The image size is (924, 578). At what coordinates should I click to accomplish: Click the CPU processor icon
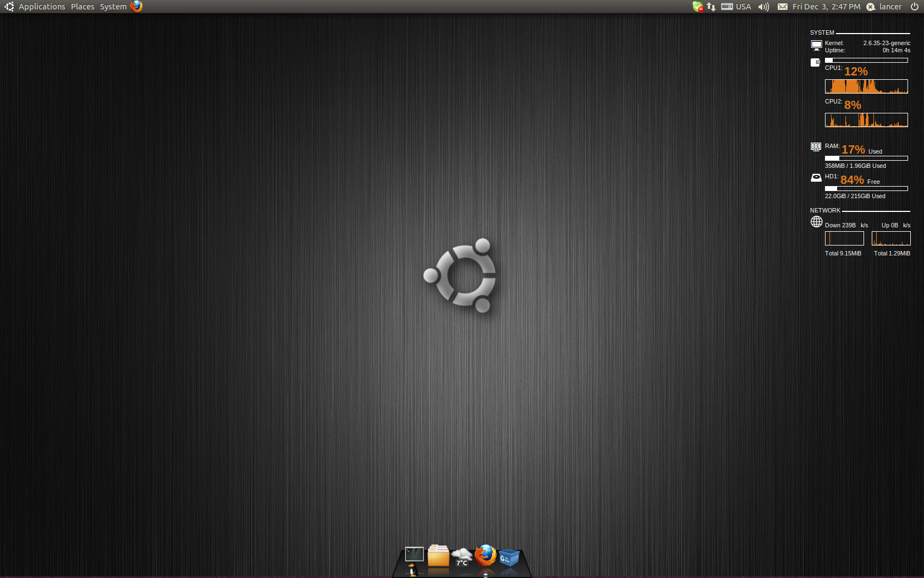pos(816,62)
